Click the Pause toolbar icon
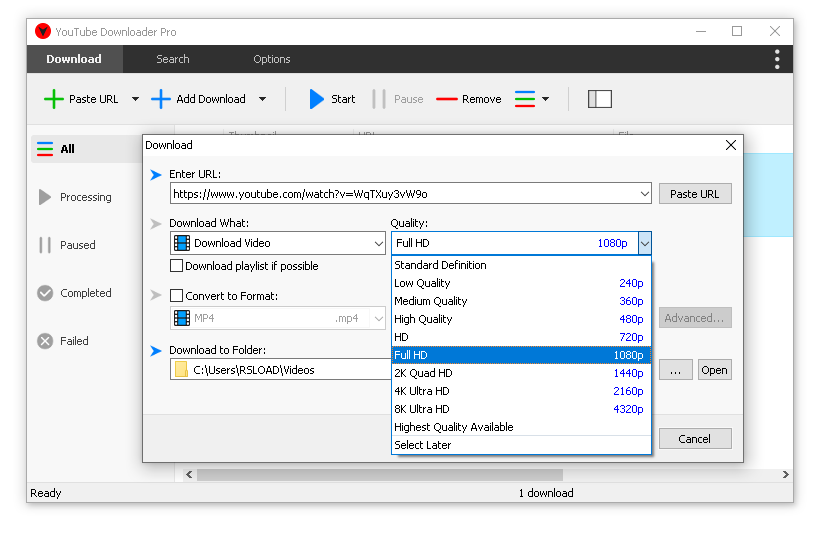832x534 pixels. [379, 99]
